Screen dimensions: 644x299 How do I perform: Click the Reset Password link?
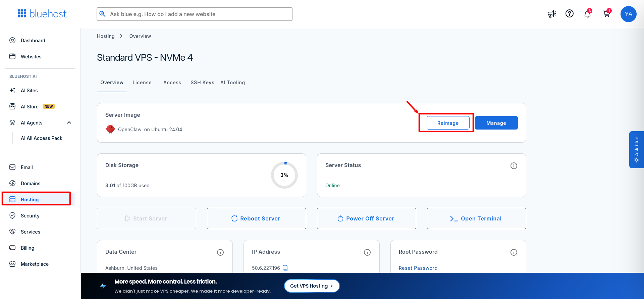pyautogui.click(x=418, y=268)
